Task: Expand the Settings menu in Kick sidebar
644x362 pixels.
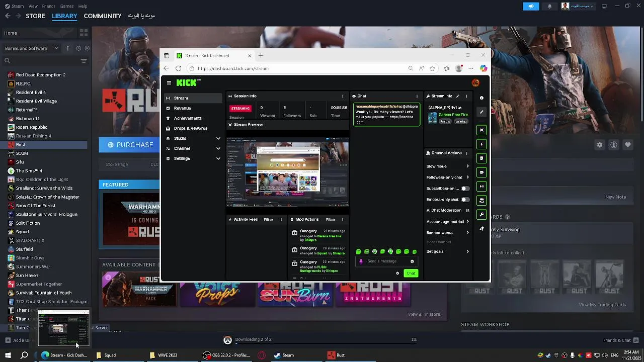Action: [218, 158]
